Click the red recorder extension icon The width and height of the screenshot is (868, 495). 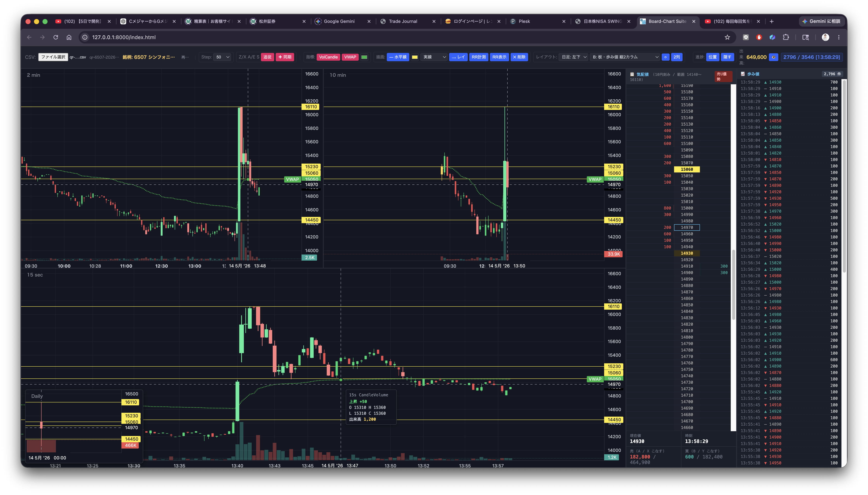(759, 37)
